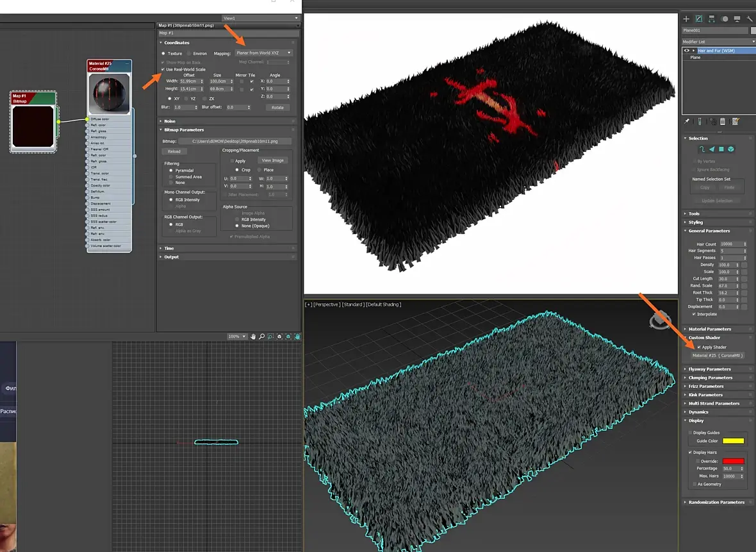Click the bitmap file path button

(234, 142)
